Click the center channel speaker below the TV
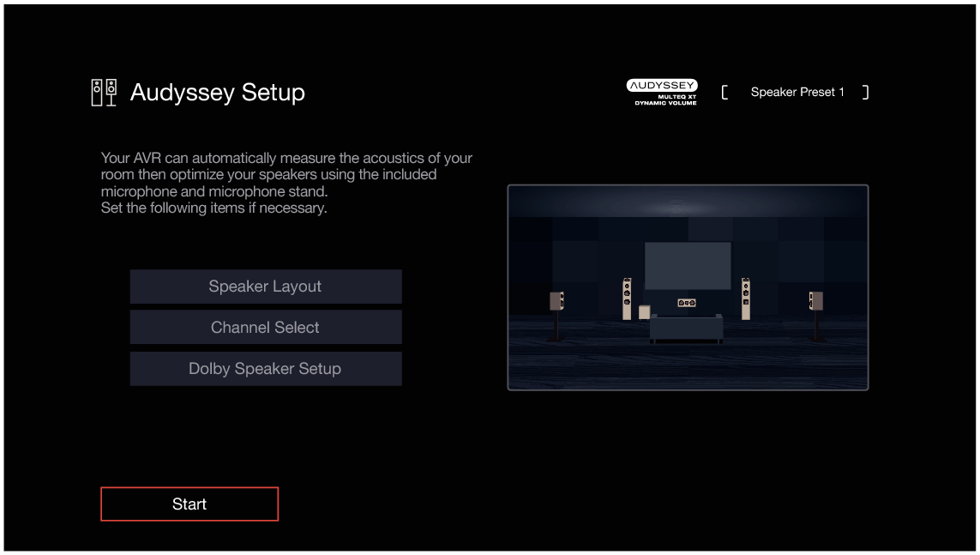 tap(687, 303)
